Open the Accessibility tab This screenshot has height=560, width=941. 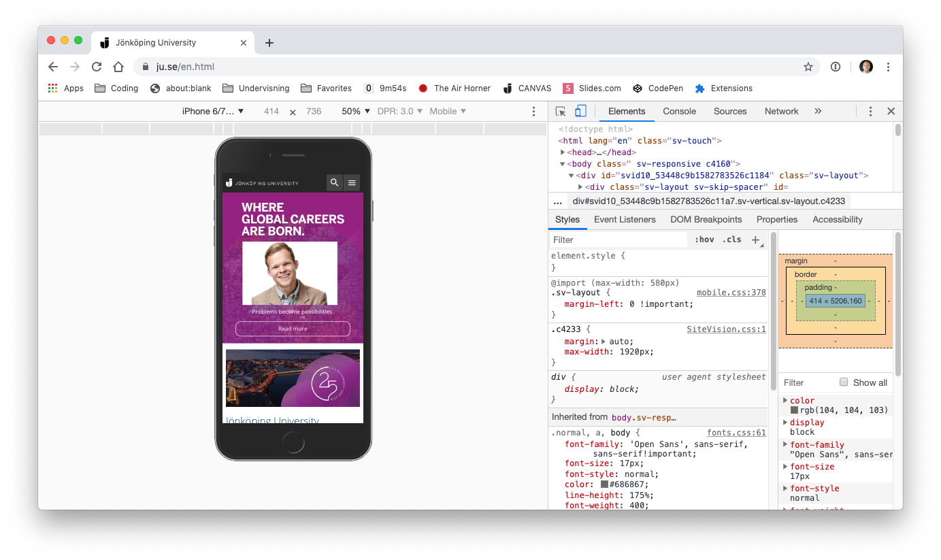pyautogui.click(x=838, y=220)
